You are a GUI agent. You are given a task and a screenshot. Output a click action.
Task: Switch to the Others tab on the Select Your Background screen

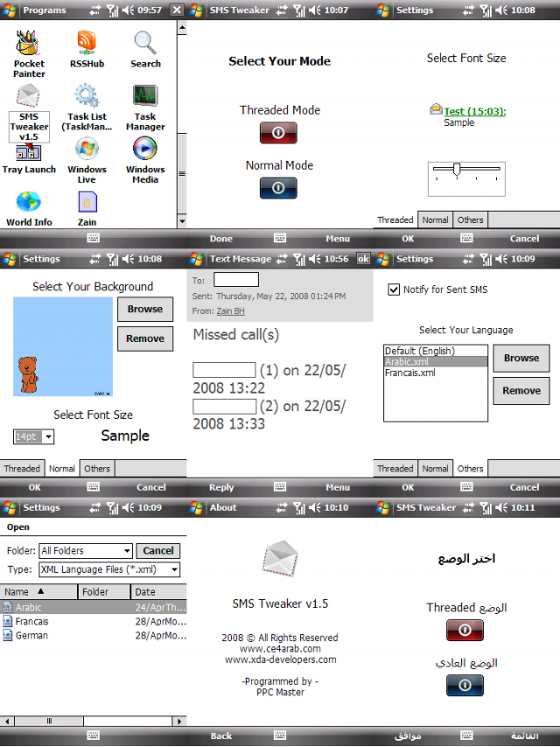click(97, 469)
